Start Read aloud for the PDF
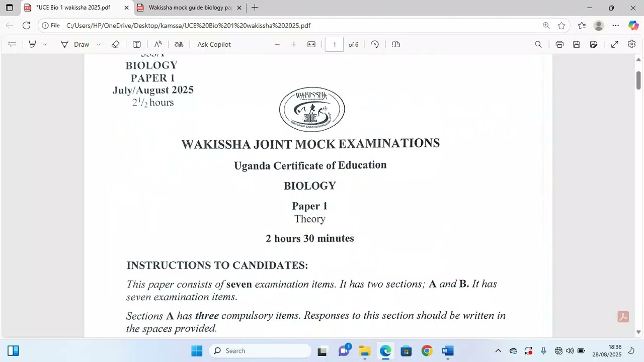 (158, 44)
